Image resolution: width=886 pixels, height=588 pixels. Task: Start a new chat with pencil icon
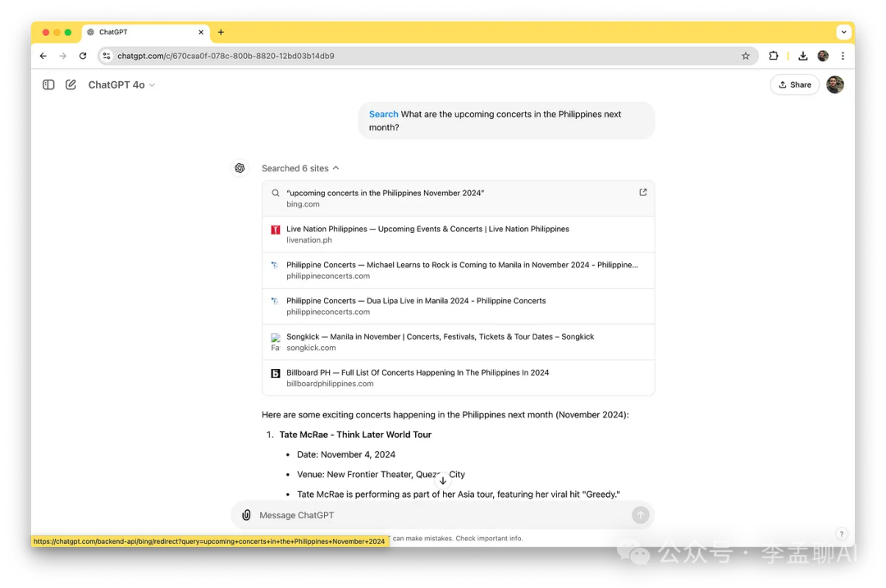click(x=71, y=84)
